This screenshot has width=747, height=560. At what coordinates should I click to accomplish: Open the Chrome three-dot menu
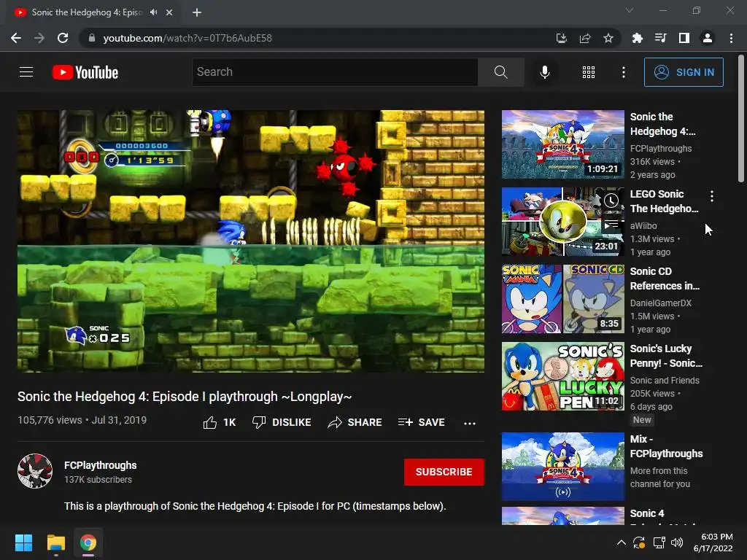tap(731, 38)
